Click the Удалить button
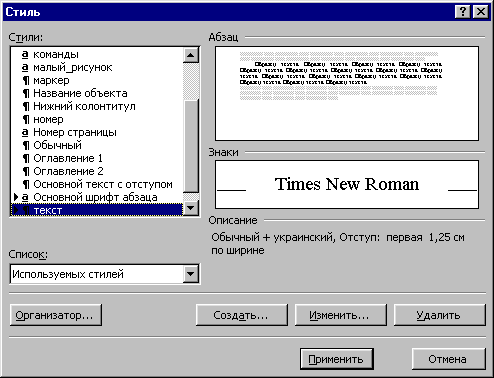 [x=440, y=315]
